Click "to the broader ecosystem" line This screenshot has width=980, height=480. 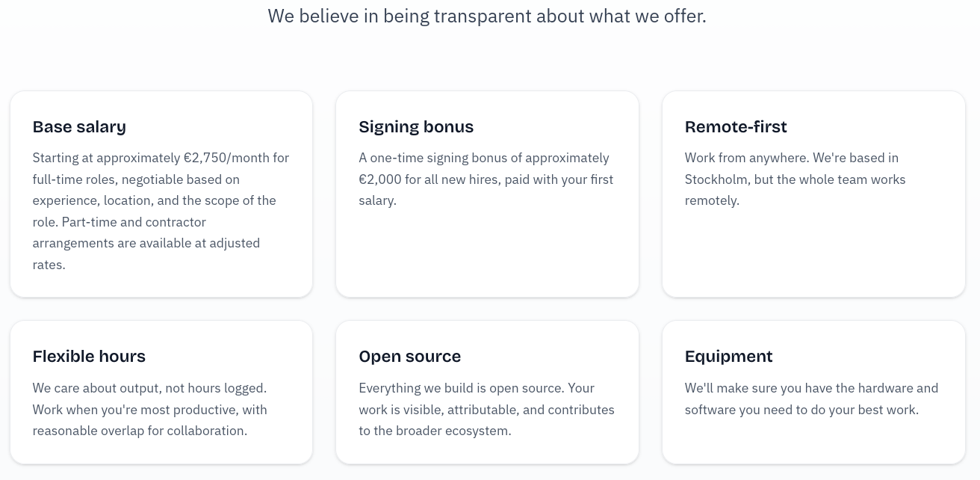click(x=435, y=431)
